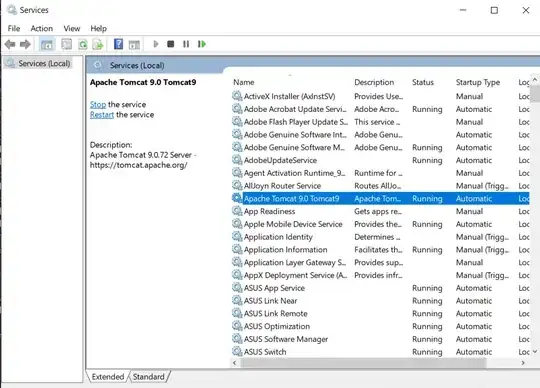Screen dimensions: 540x388
Task: Click the horizontal scrollbar left arrow
Action: [x=235, y=363]
